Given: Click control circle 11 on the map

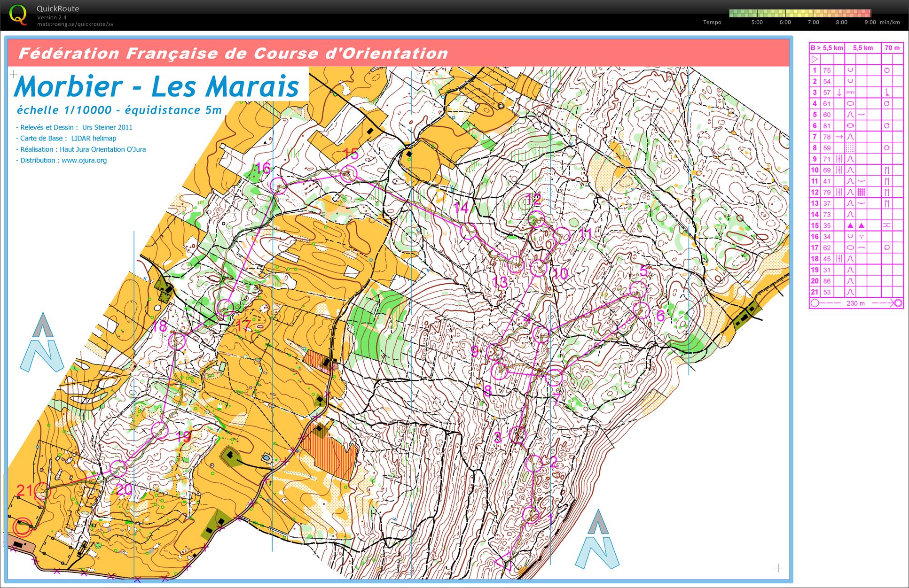Looking at the screenshot, I should [562, 236].
